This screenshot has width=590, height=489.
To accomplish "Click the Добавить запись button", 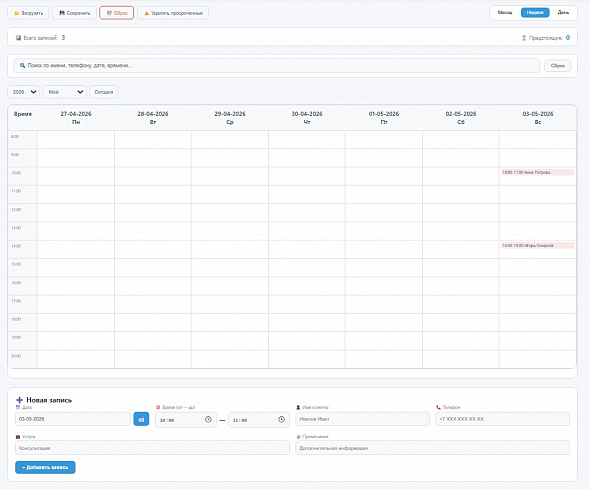I will point(45,467).
